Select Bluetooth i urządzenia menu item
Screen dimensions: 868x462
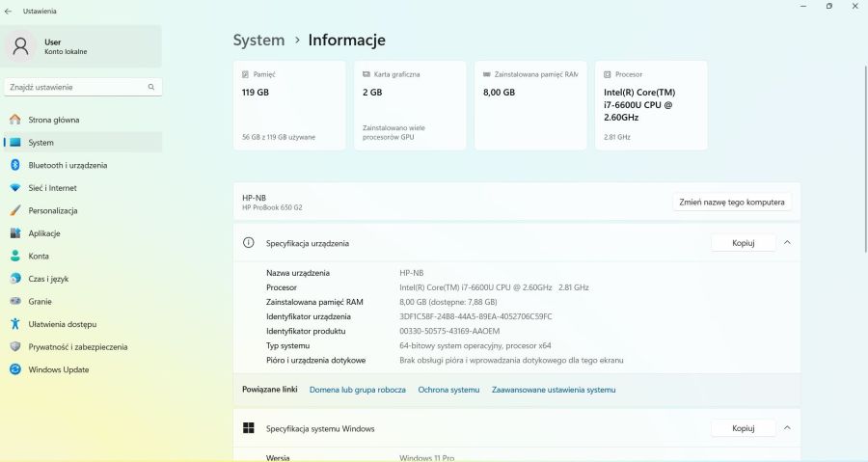(x=83, y=165)
